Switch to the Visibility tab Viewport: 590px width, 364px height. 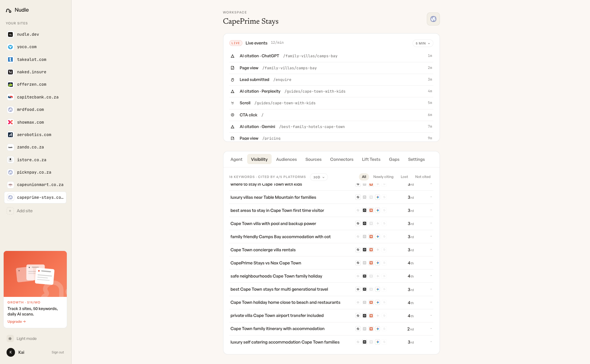tap(259, 159)
